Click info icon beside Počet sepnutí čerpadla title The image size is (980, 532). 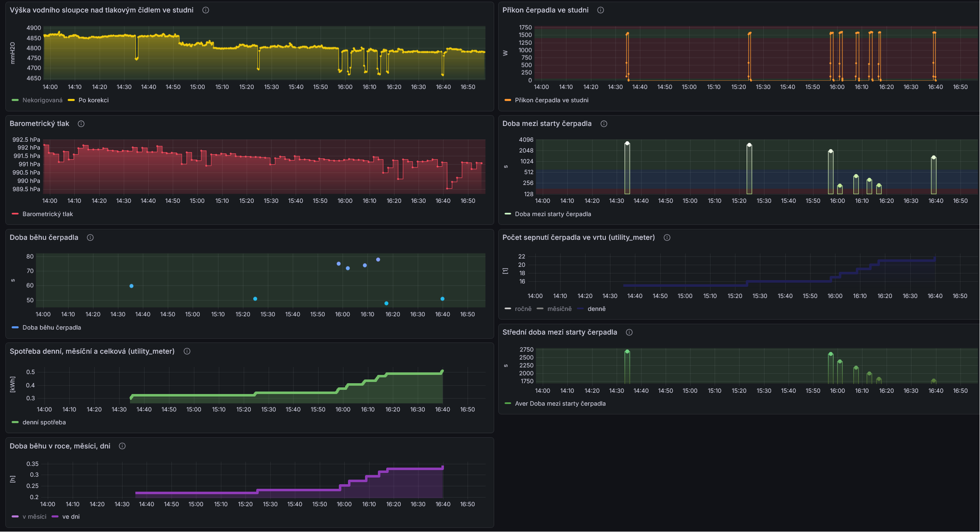click(x=667, y=238)
